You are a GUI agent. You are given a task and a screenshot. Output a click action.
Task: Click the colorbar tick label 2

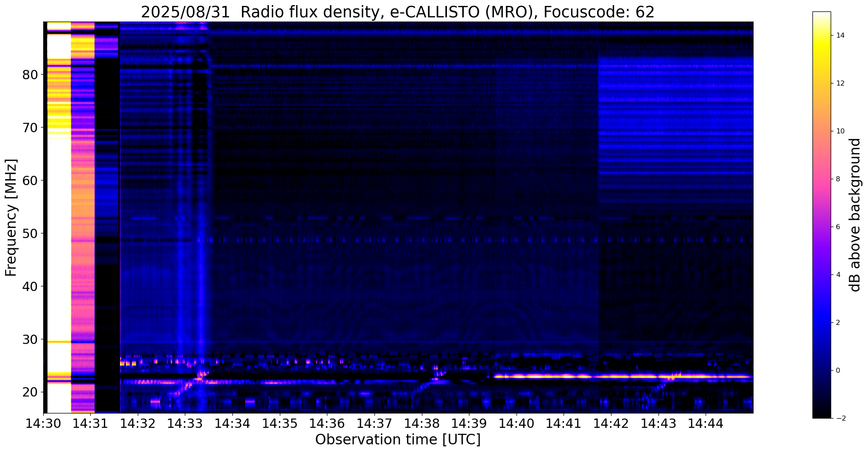pos(837,323)
